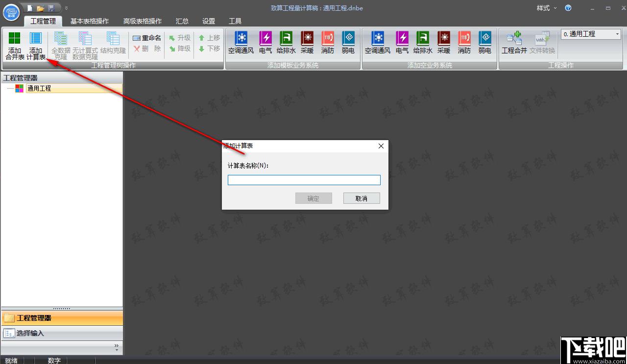Expand the quick access toolbar arrow
This screenshot has width=627, height=364.
tap(66, 8)
